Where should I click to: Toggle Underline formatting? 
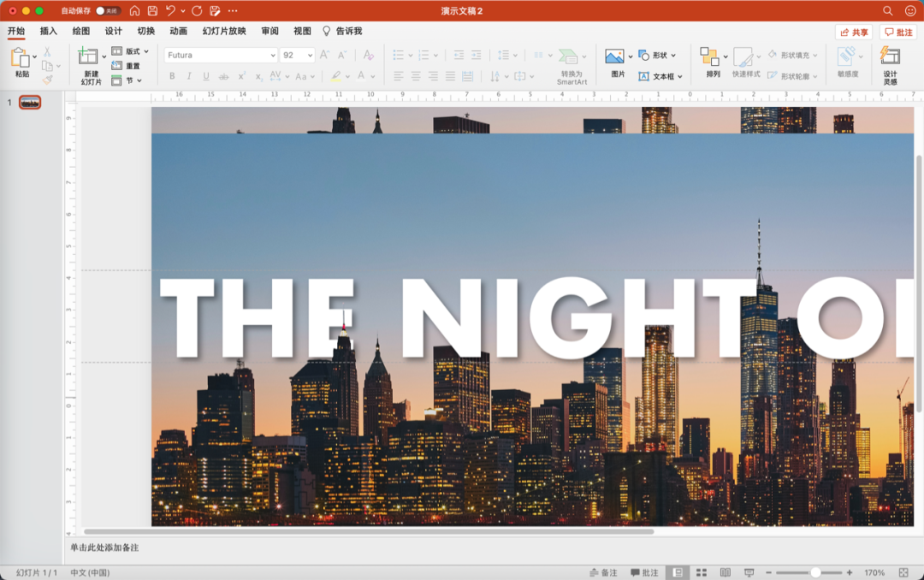point(206,76)
